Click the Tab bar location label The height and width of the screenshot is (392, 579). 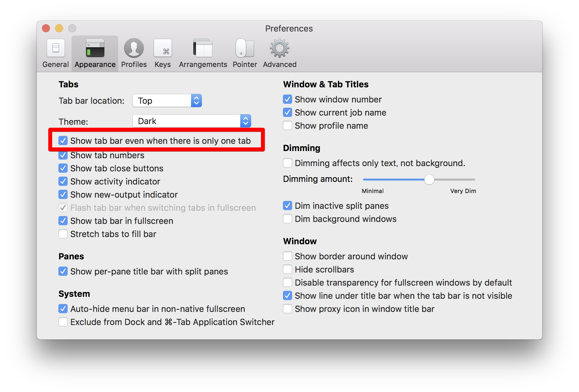[x=92, y=101]
